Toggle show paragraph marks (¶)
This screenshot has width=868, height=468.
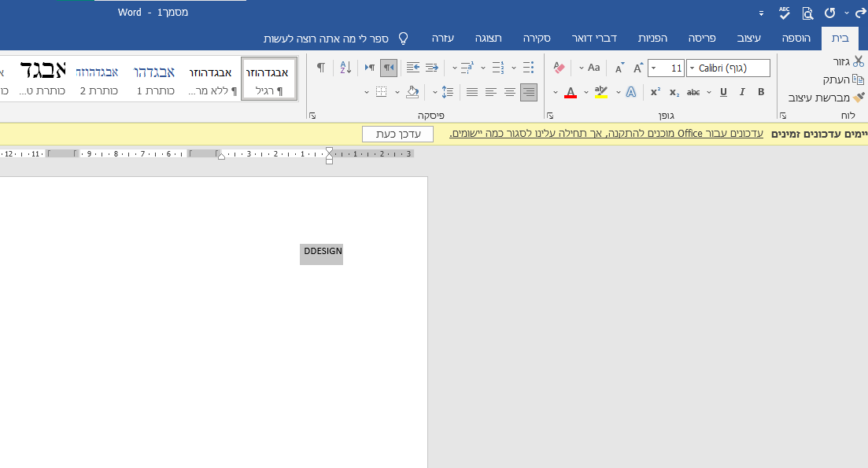[x=320, y=68]
